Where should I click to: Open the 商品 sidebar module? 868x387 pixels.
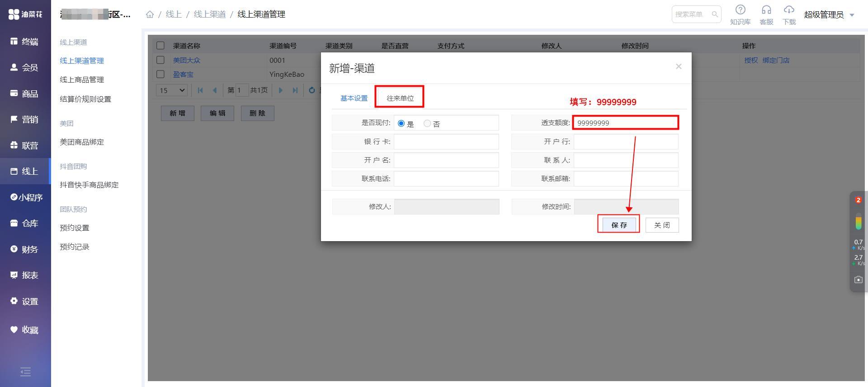pyautogui.click(x=25, y=93)
